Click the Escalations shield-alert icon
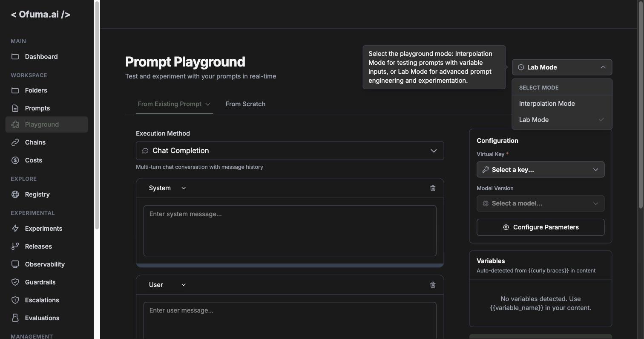 point(15,300)
